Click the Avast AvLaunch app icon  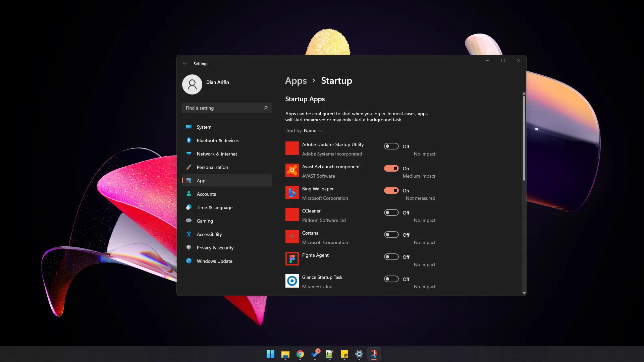coord(292,170)
